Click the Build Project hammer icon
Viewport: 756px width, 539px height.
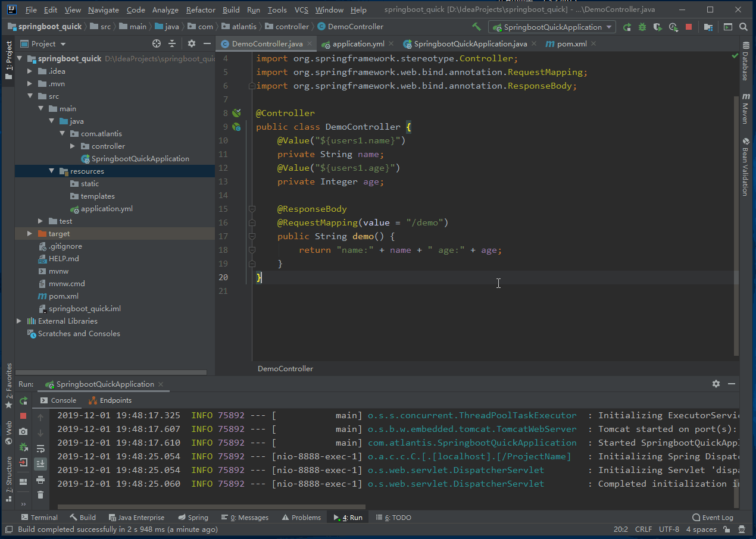tap(476, 27)
